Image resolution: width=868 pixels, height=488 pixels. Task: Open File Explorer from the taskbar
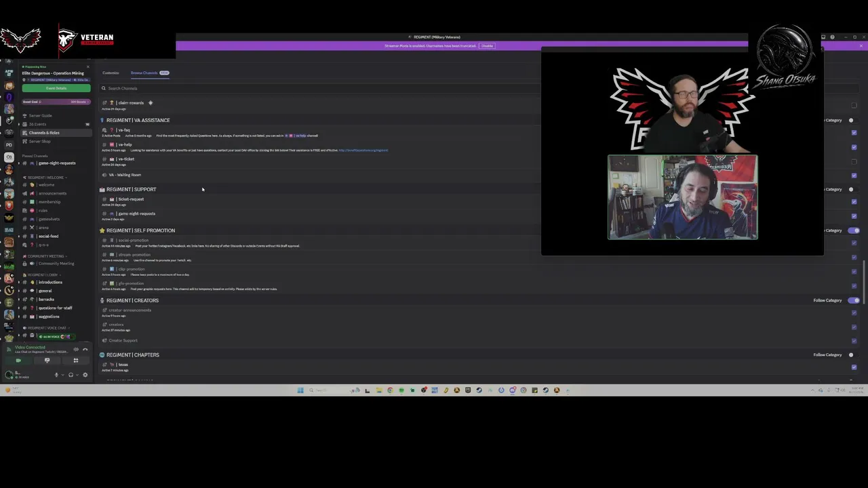click(378, 390)
